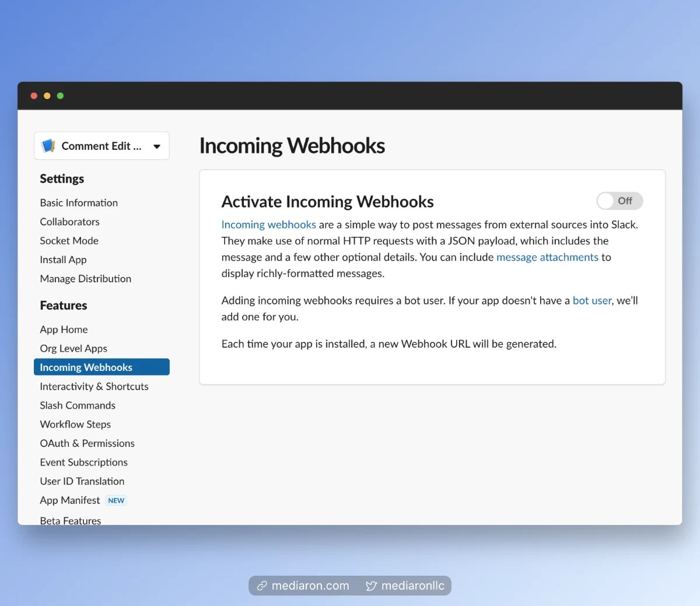The image size is (700, 606).
Task: Click the Comment Edit app icon
Action: click(x=48, y=146)
